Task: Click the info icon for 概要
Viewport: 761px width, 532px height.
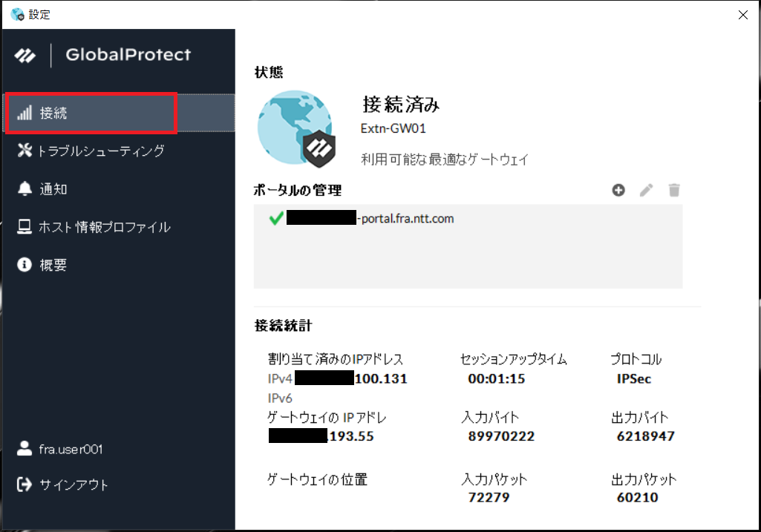Action: pos(25,265)
